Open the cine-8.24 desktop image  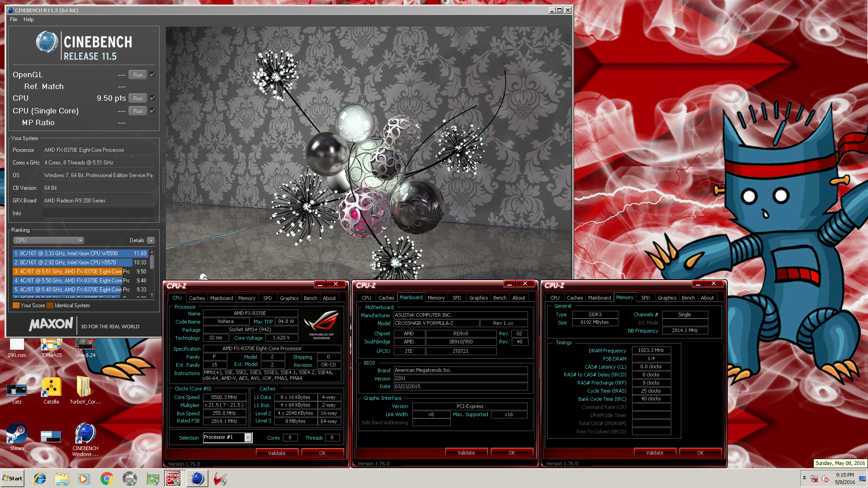click(85, 348)
